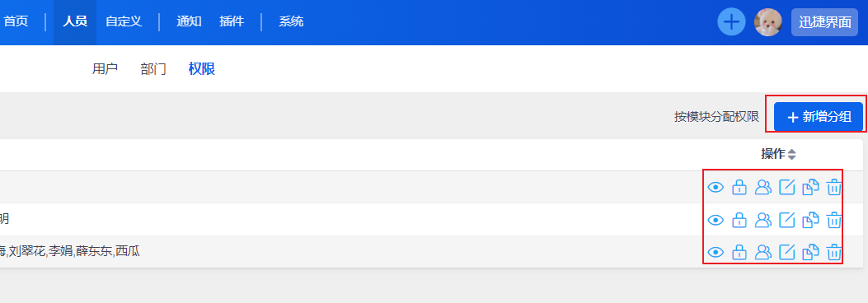
Task: Click the eye view icon in second row
Action: [x=716, y=220]
